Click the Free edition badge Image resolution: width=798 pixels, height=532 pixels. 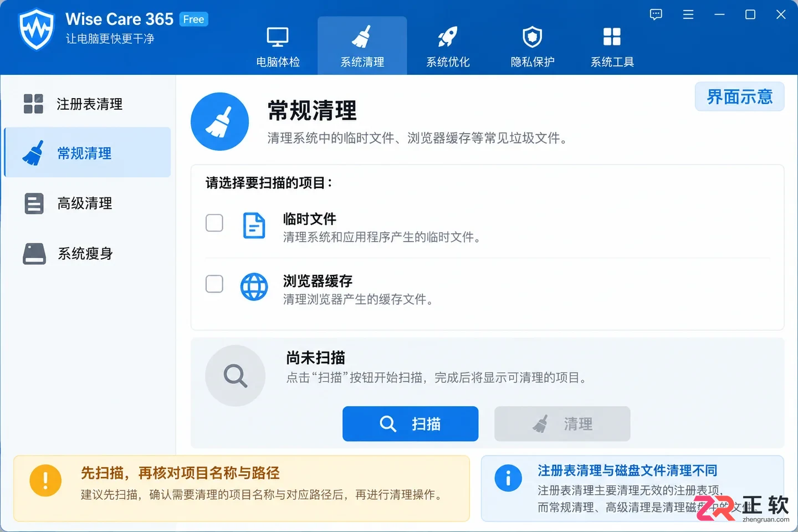(x=193, y=19)
